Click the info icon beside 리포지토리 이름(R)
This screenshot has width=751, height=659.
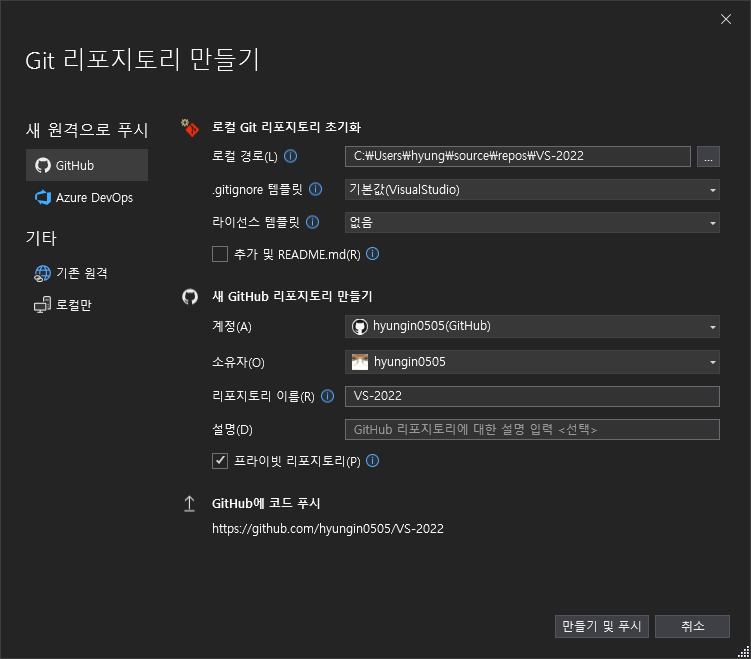328,396
